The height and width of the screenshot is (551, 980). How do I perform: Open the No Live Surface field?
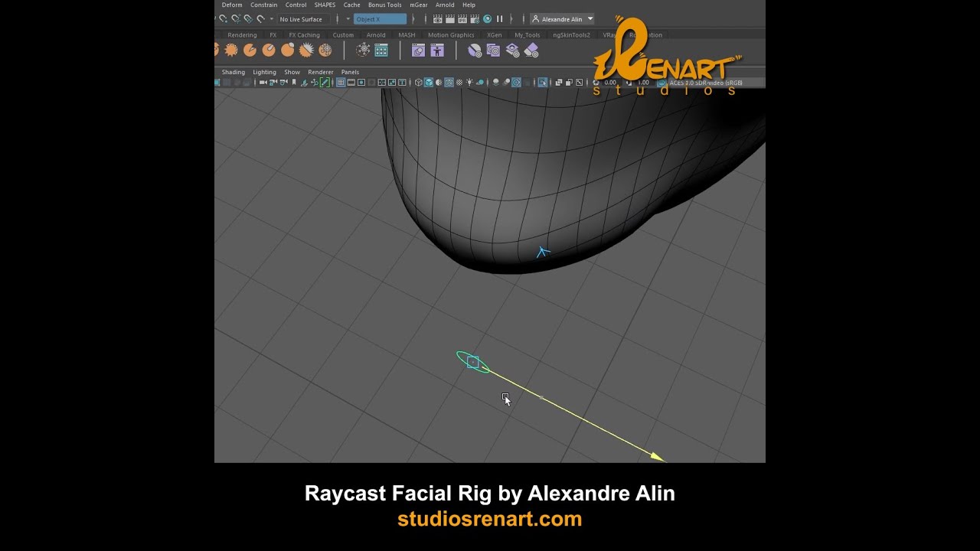[303, 19]
